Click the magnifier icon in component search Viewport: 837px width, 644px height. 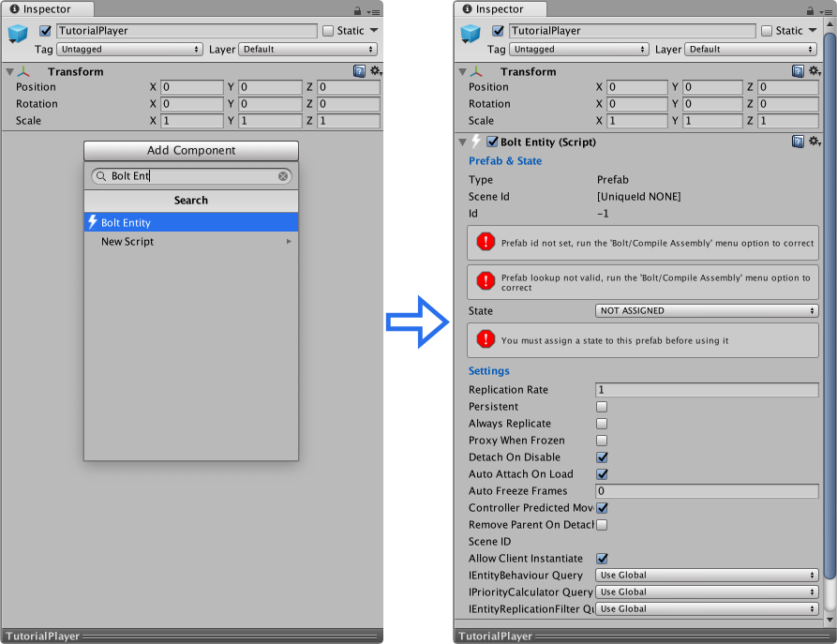101,176
